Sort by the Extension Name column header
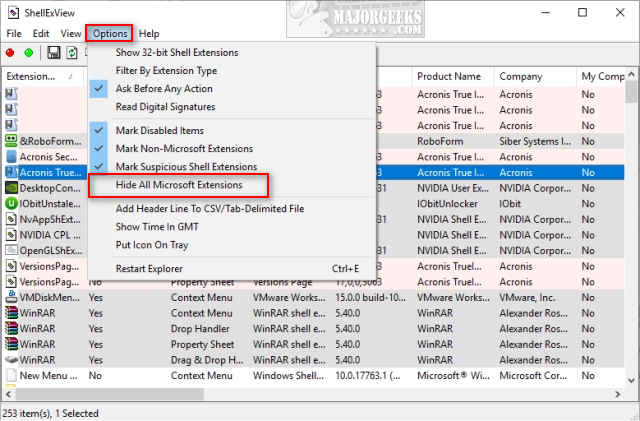The width and height of the screenshot is (640, 421). (40, 77)
